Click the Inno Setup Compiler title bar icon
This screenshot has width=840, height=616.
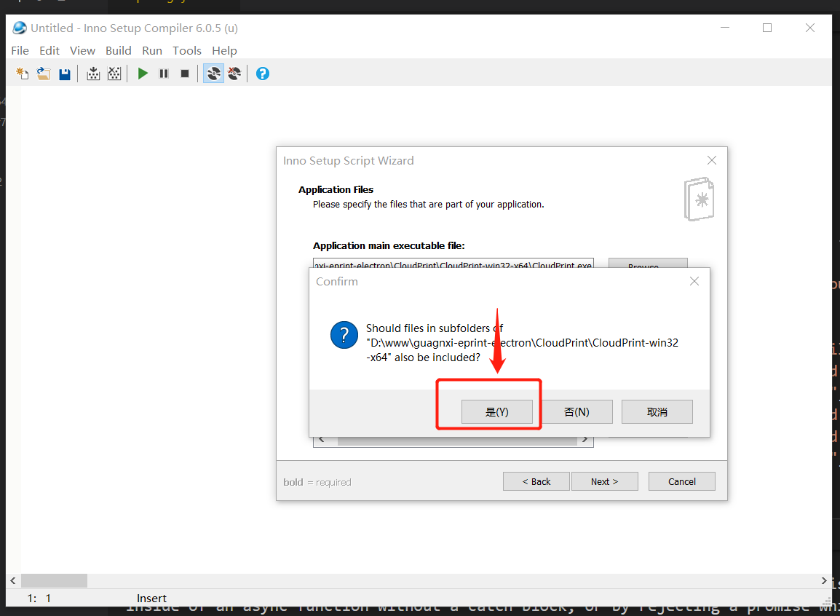[20, 28]
